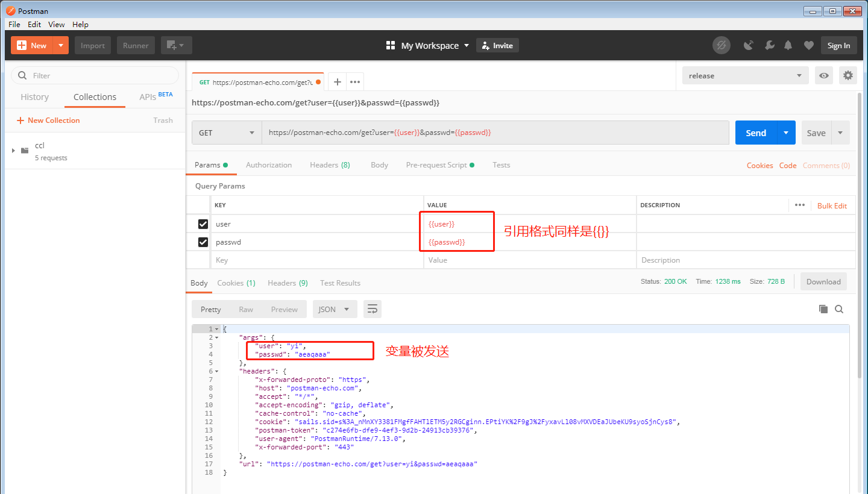Open the Runner button
Screen dimensions: 868x494
[136, 45]
